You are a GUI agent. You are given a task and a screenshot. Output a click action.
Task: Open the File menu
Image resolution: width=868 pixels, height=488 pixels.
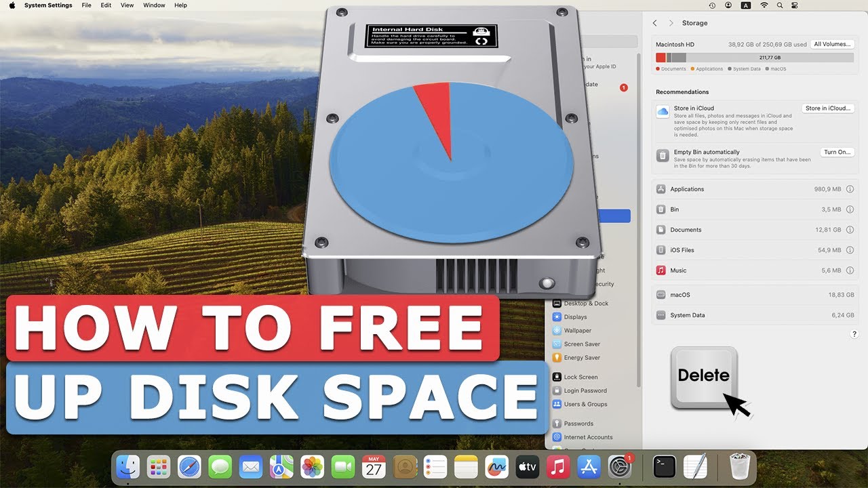click(x=86, y=5)
